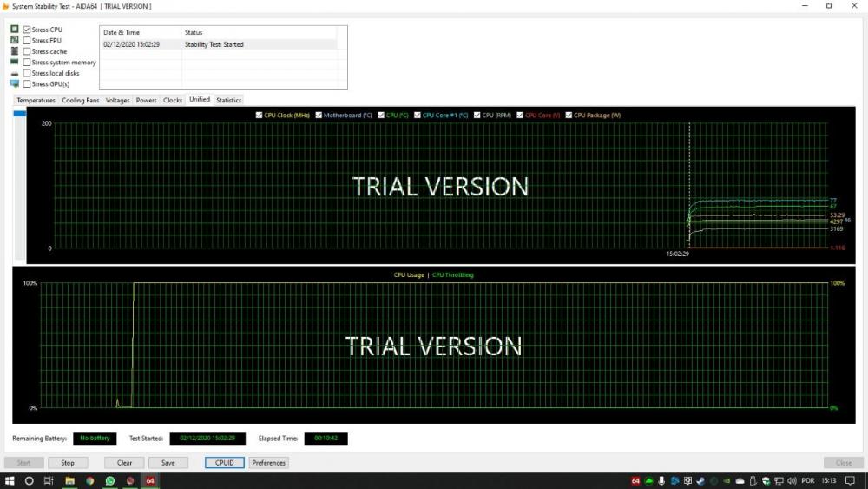Enable the Stress FPU checkbox
The width and height of the screenshot is (868, 489).
27,41
